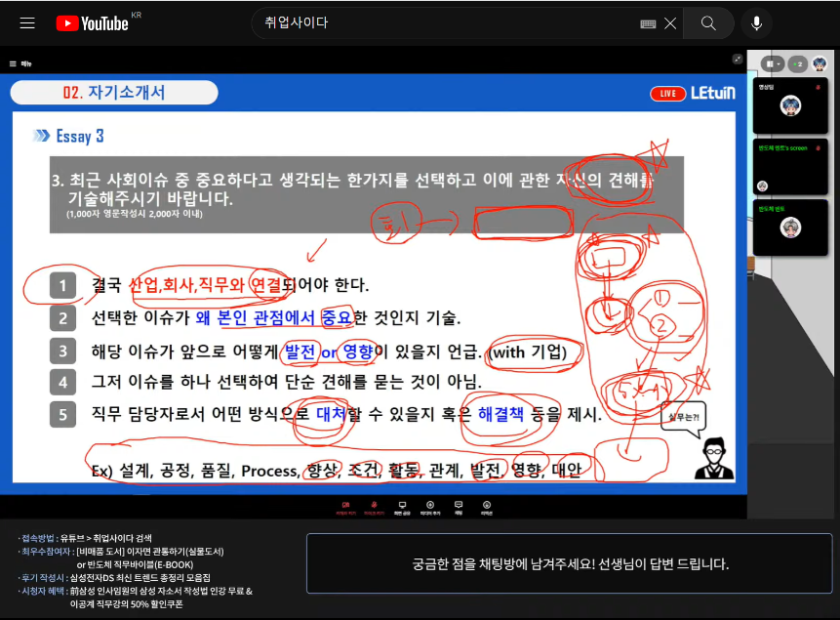Open the on-screen keyboard icon in search
Viewport: 840px width, 620px height.
coord(648,23)
